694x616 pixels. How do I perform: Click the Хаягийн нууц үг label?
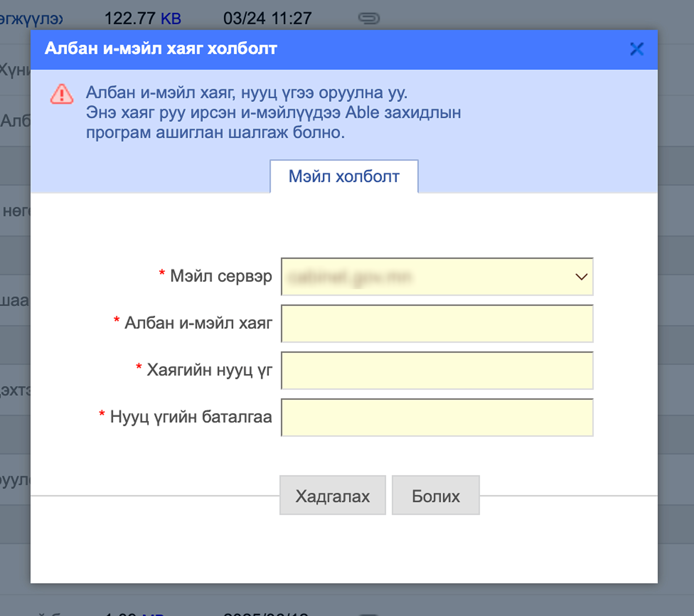click(209, 370)
